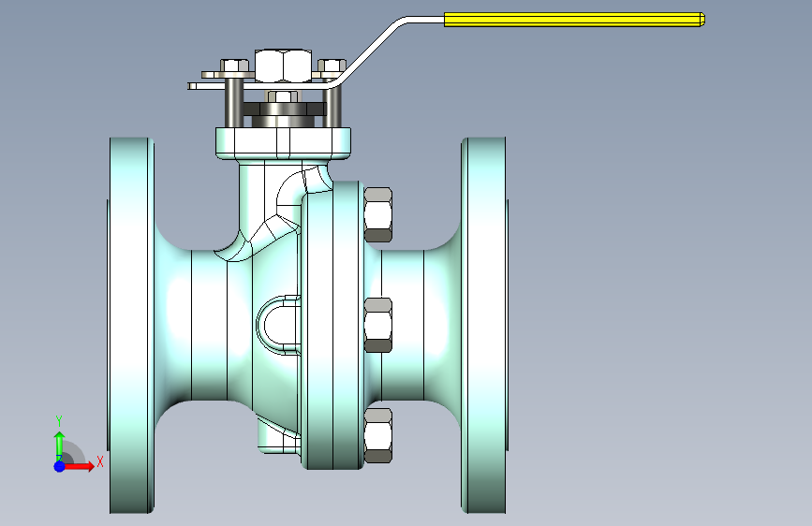Select the right small bolt head on the stop plate
Image resolution: width=812 pixels, height=526 pixels.
332,66
